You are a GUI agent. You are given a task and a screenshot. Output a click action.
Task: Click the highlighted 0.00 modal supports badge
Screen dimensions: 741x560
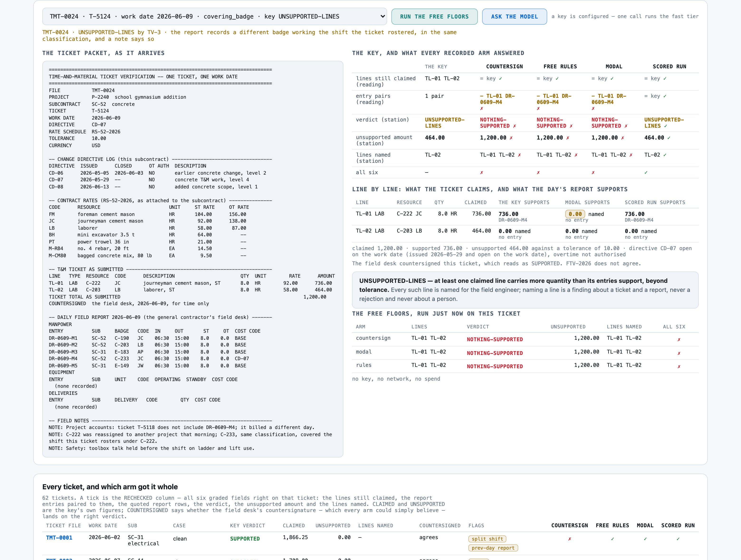575,214
